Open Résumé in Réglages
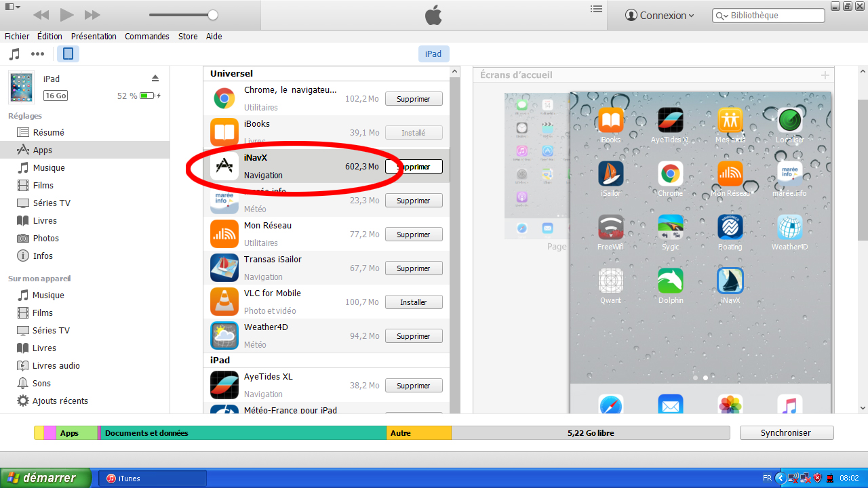 coord(49,133)
